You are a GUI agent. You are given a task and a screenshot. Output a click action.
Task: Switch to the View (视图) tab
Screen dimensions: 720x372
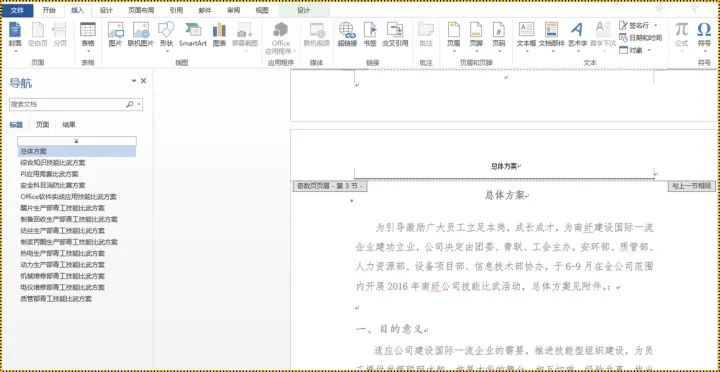coord(262,10)
